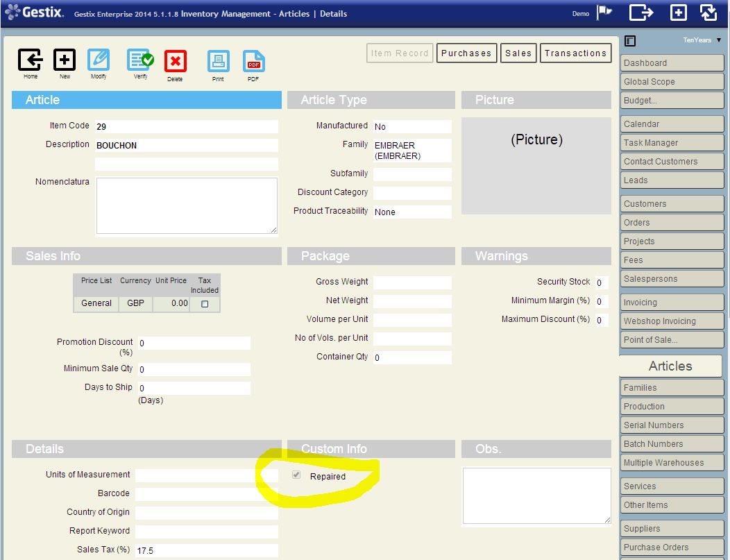Switch to the Item Record tab
This screenshot has height=560, width=730.
(x=400, y=53)
